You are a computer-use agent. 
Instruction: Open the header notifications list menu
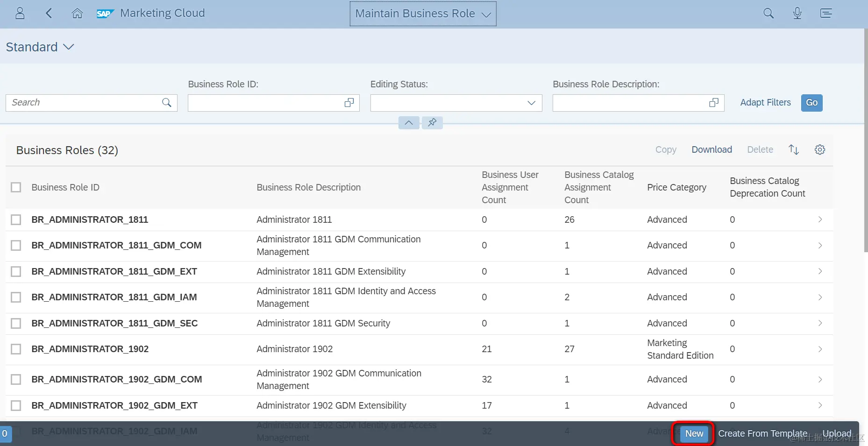coord(826,13)
